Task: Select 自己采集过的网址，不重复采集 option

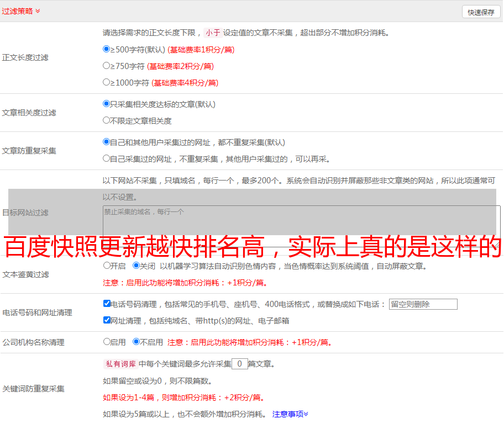Action: [107, 158]
